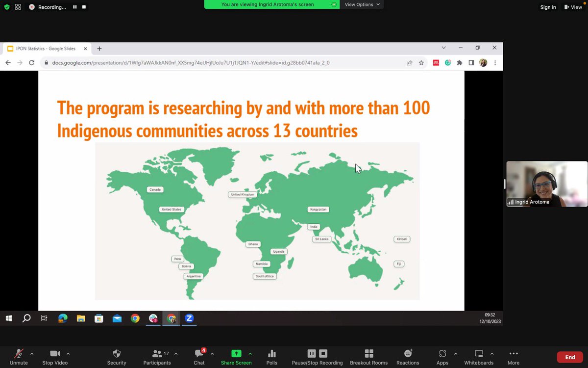This screenshot has height=368, width=588.
Task: Pause recording from the top indicator
Action: tap(75, 7)
